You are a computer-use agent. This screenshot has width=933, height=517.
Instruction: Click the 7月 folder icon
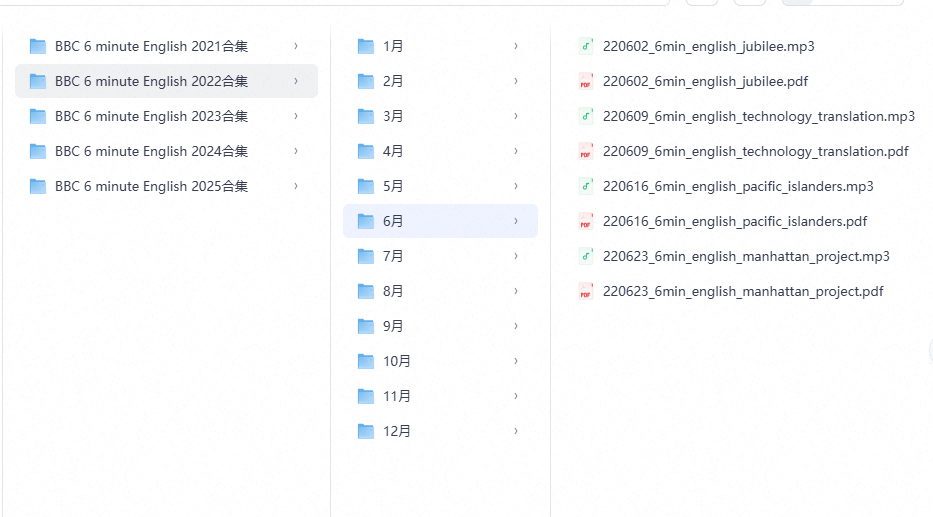(x=365, y=256)
